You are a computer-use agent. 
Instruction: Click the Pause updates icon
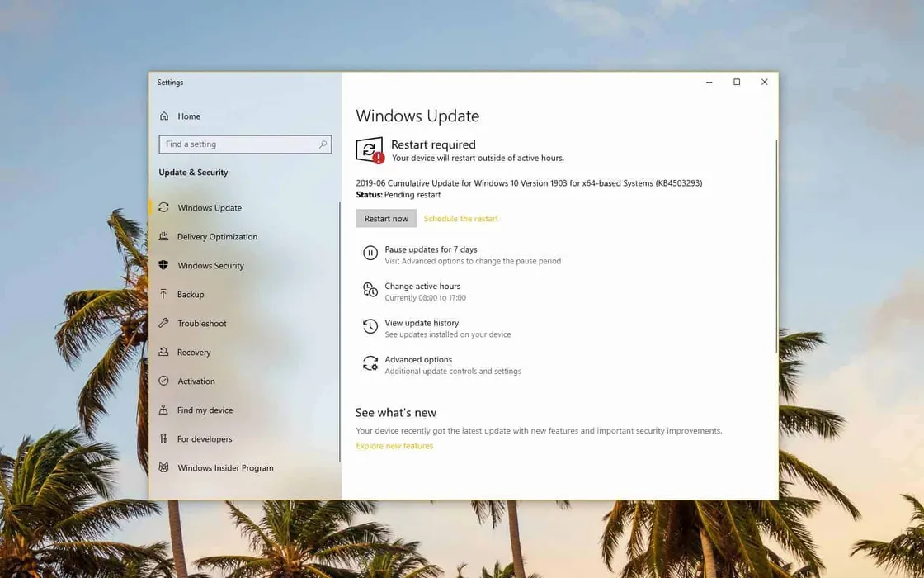tap(370, 253)
